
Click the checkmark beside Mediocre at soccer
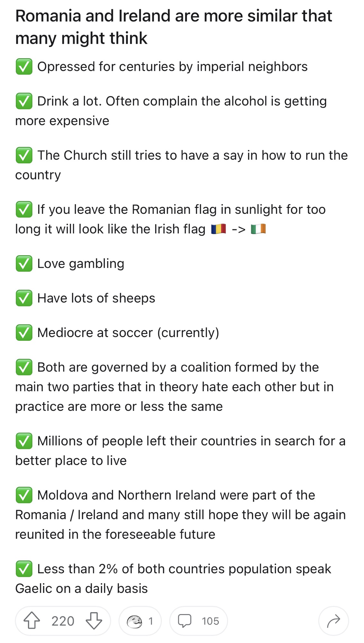(23, 333)
